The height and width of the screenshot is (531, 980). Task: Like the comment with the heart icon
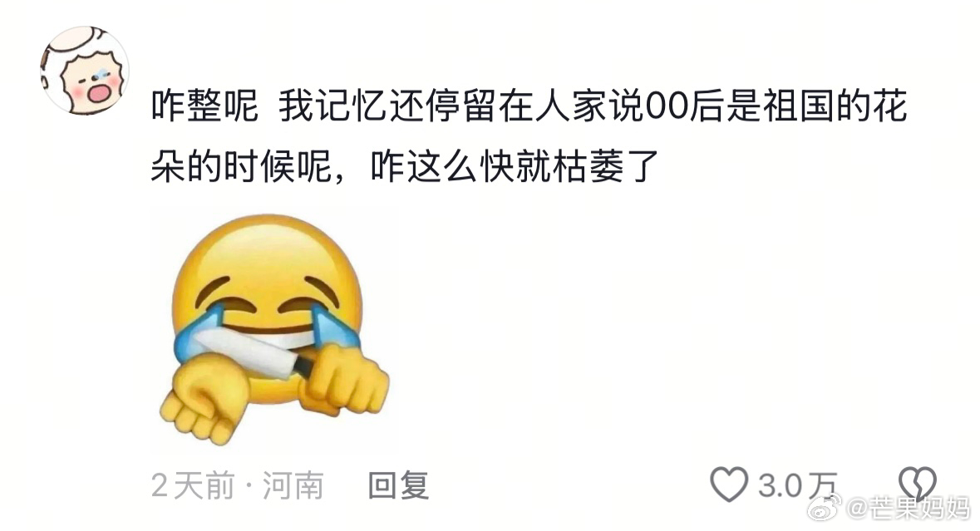pos(729,484)
